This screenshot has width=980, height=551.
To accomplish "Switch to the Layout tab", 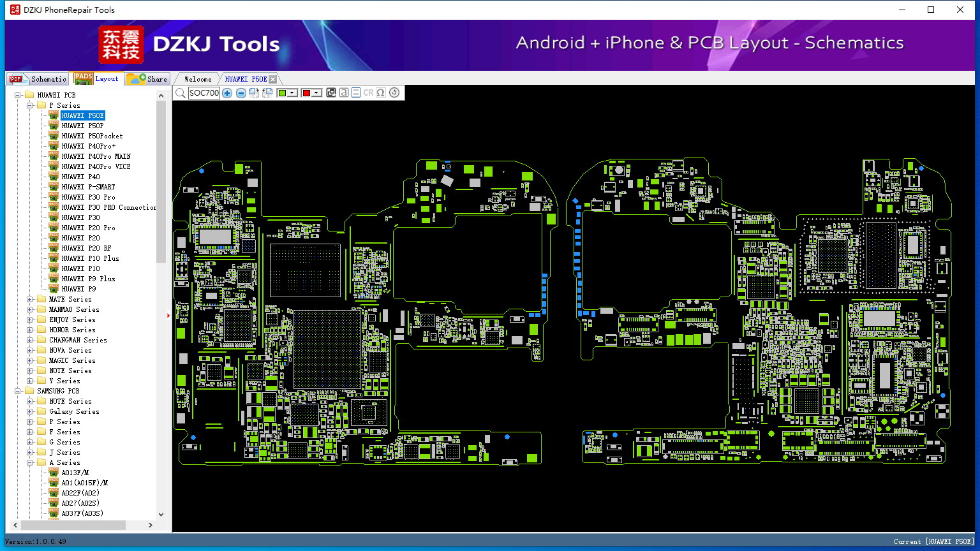I will coord(96,78).
